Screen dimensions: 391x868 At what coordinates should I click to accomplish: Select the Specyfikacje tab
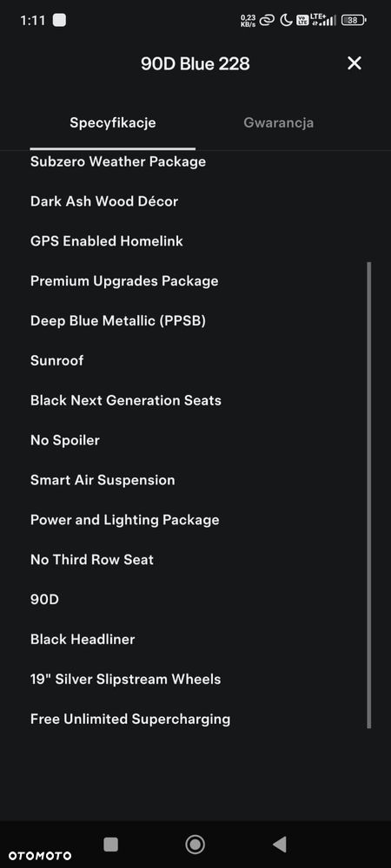pos(112,122)
